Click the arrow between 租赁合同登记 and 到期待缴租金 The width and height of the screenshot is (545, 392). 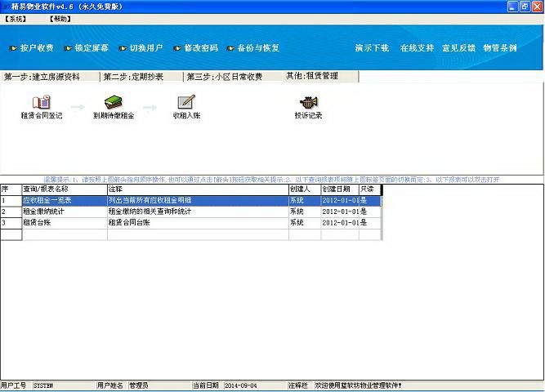(78, 107)
